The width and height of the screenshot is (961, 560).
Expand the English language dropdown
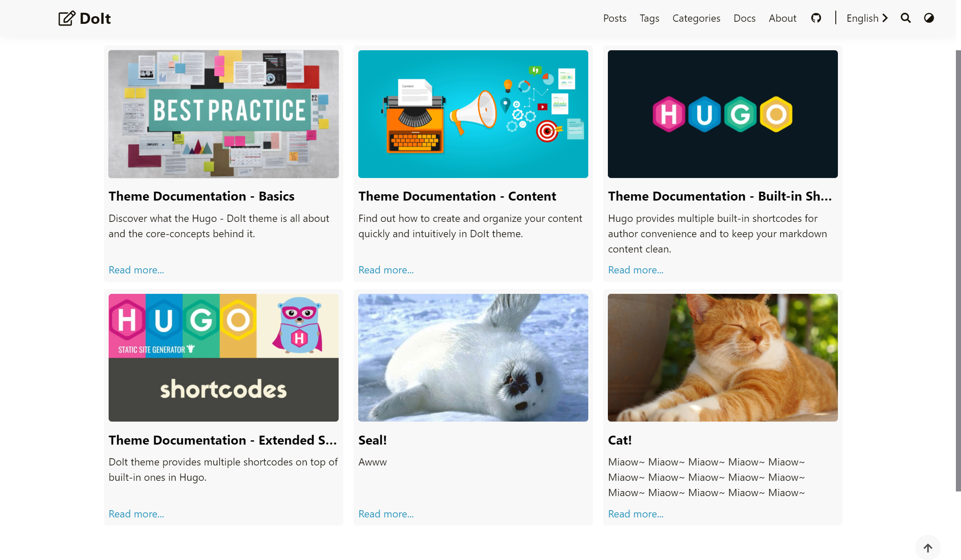867,18
